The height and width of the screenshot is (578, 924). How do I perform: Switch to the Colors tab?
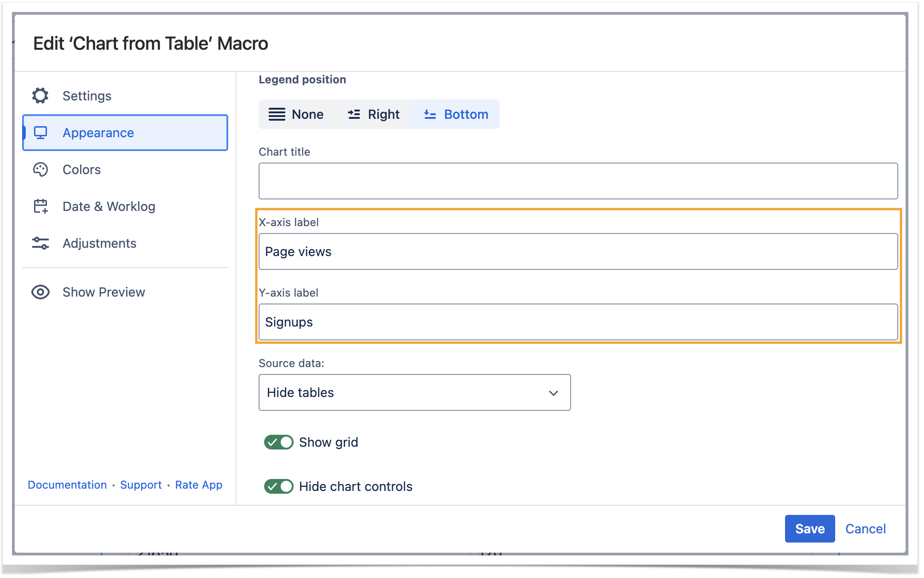[81, 169]
